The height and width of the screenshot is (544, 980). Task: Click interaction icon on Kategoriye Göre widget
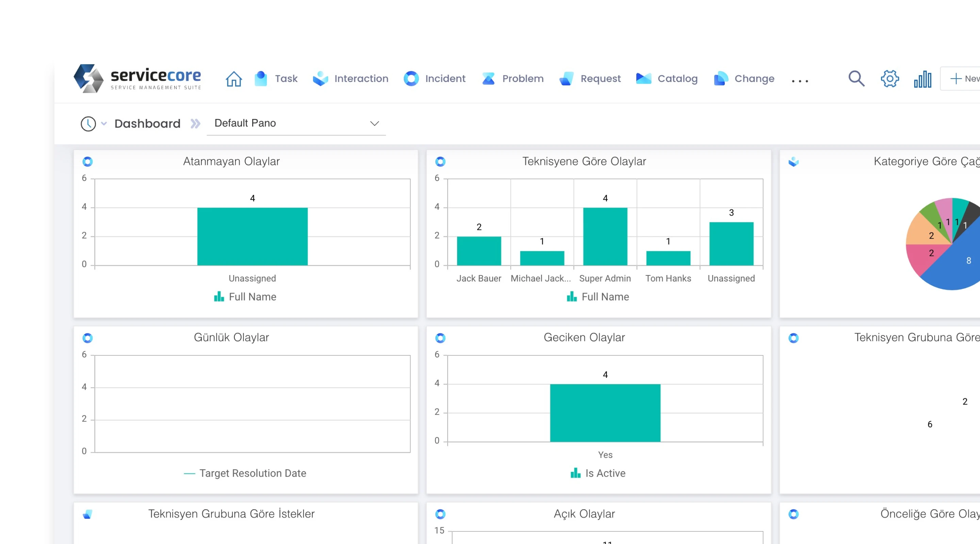click(793, 161)
